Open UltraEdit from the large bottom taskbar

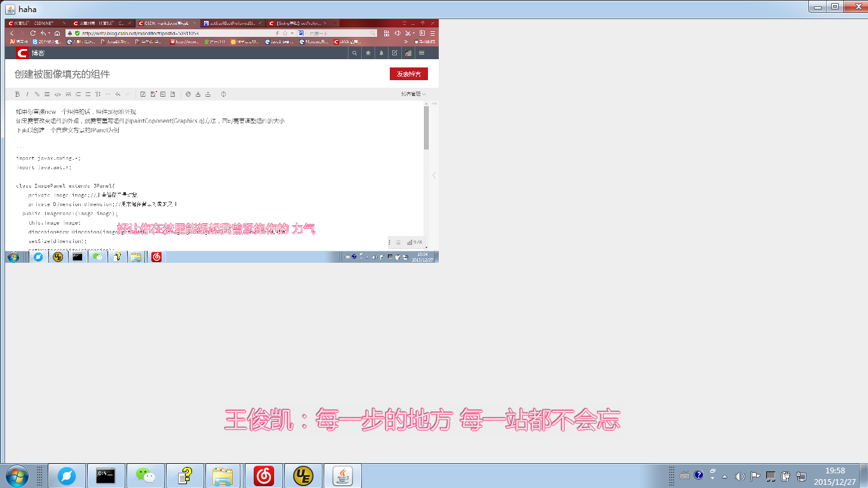303,476
